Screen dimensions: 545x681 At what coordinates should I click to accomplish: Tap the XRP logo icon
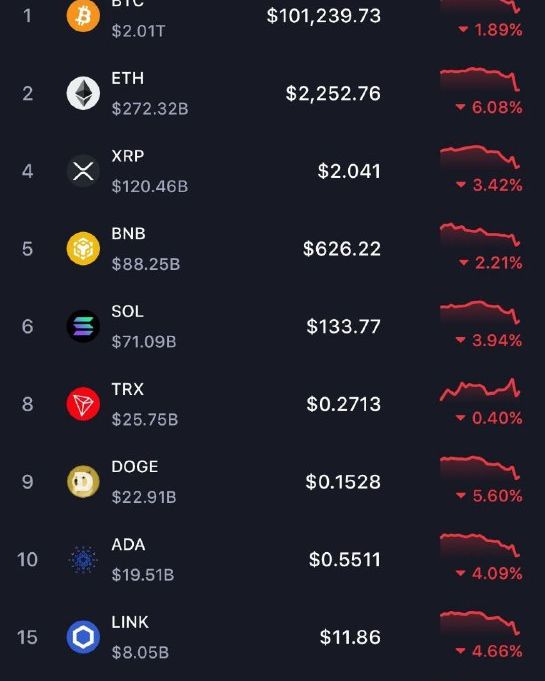(x=83, y=171)
